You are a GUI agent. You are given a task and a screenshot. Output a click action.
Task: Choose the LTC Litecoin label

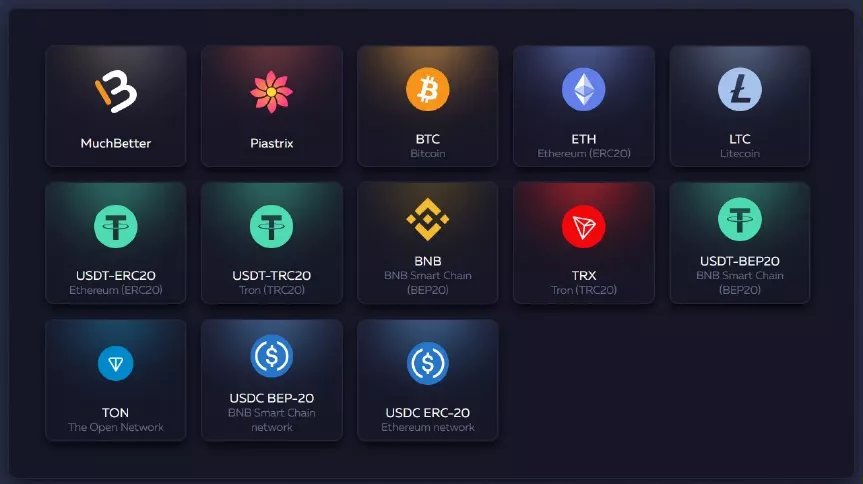(x=740, y=146)
